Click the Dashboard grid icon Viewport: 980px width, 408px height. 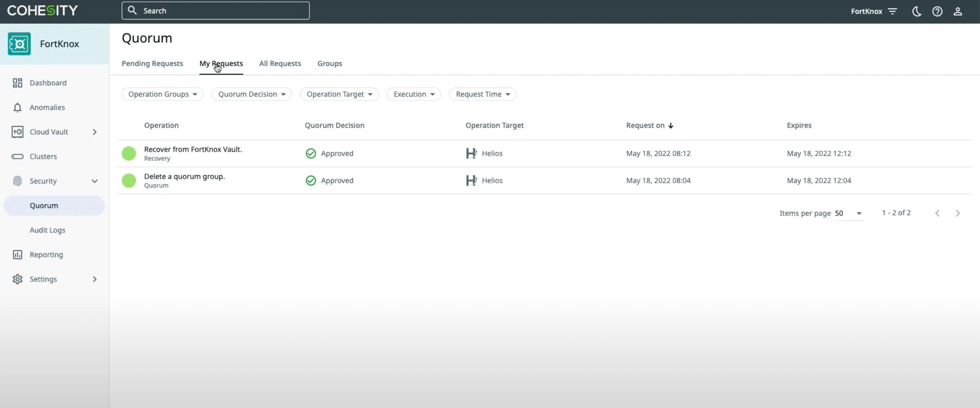(x=17, y=83)
